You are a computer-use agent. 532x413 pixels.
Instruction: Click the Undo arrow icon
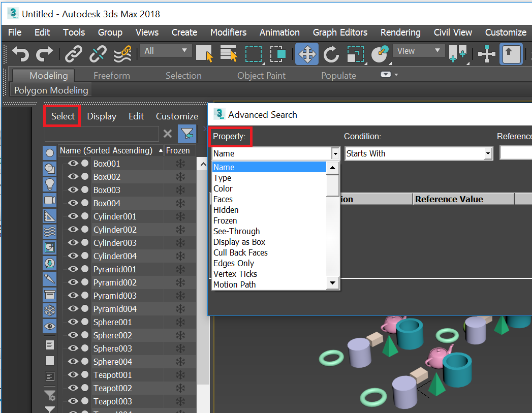(20, 54)
